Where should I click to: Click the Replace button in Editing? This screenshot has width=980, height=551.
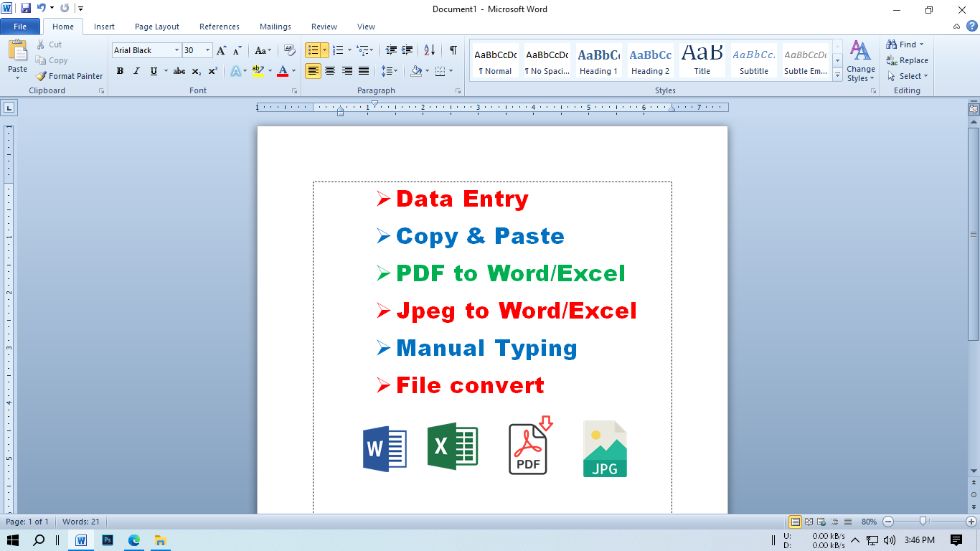click(907, 60)
